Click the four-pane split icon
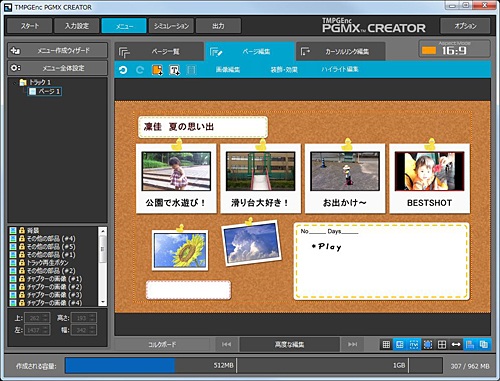 coord(442,344)
